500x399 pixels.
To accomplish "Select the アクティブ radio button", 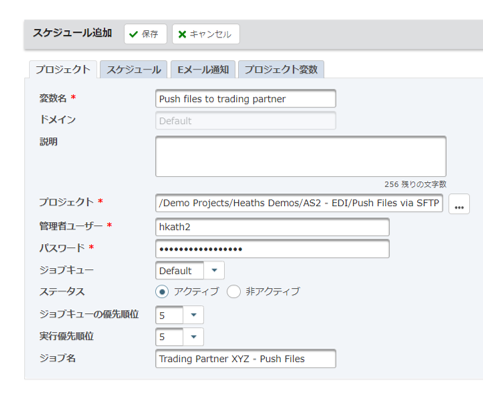I will 162,292.
